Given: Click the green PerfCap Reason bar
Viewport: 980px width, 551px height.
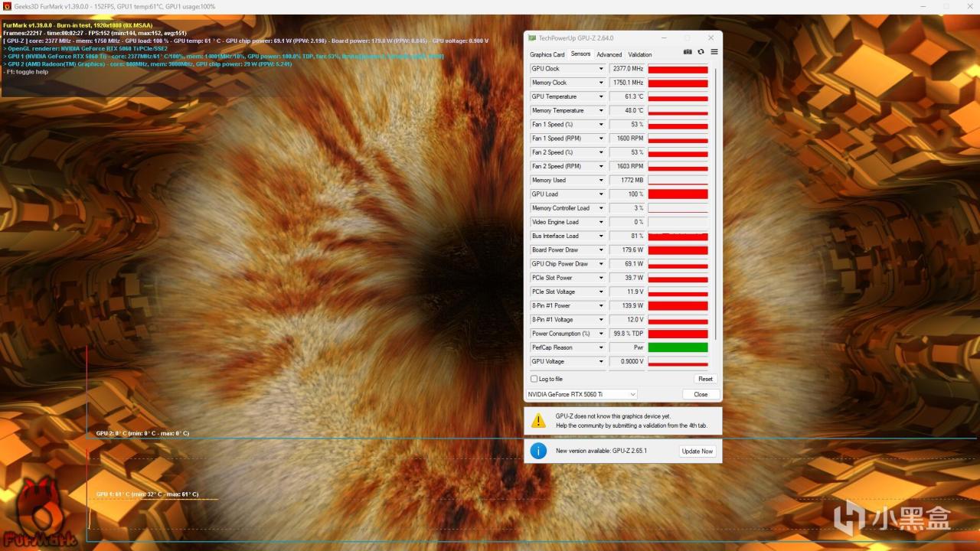Looking at the screenshot, I should (x=678, y=347).
